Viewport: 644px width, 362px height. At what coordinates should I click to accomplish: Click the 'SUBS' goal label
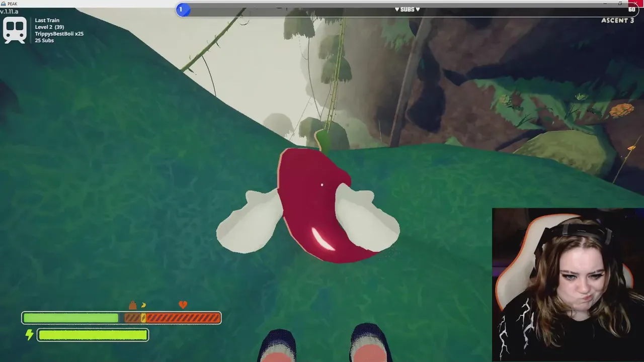[x=407, y=10]
